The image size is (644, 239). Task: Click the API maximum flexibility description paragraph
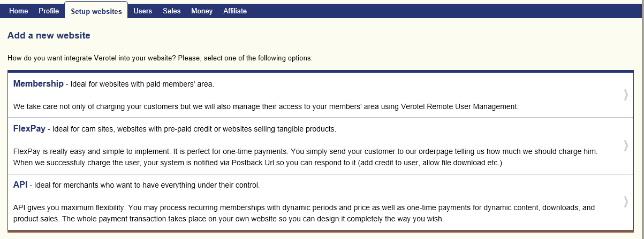click(304, 213)
